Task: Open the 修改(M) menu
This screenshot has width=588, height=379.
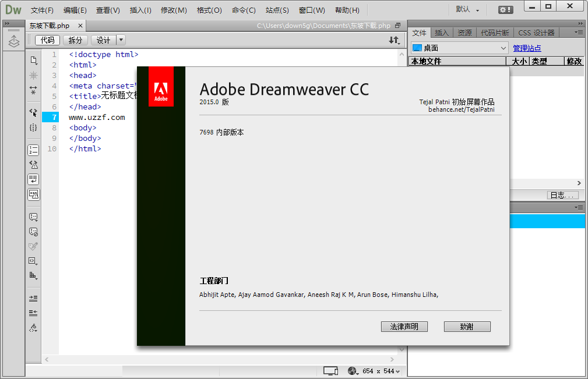Action: tap(174, 10)
